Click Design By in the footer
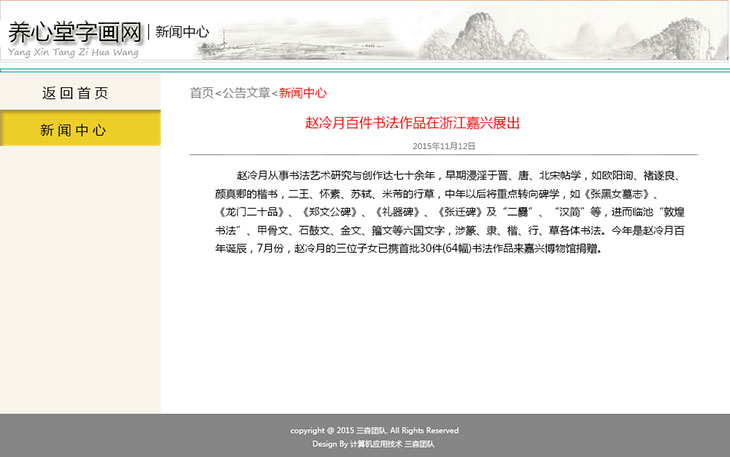 [x=330, y=443]
